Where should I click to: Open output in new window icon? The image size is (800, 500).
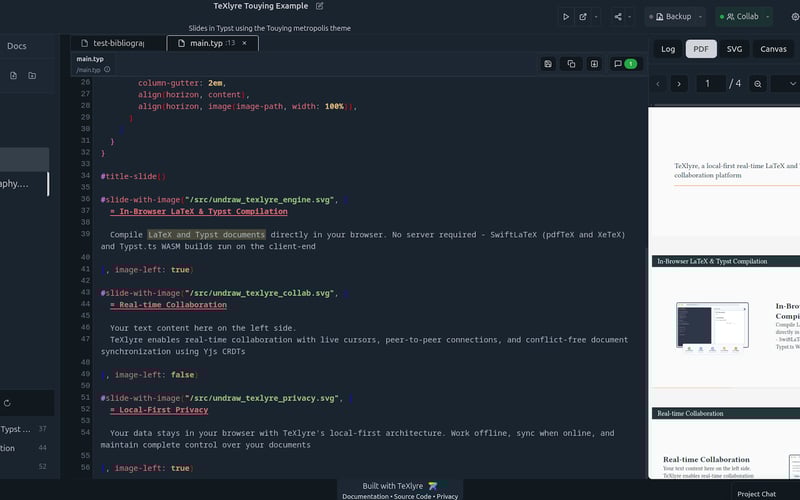pyautogui.click(x=583, y=17)
